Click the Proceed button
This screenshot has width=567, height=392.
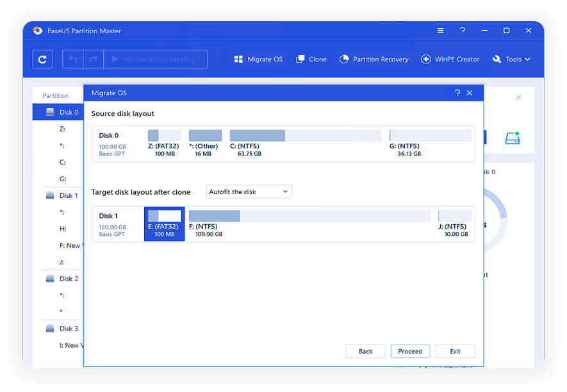[410, 351]
